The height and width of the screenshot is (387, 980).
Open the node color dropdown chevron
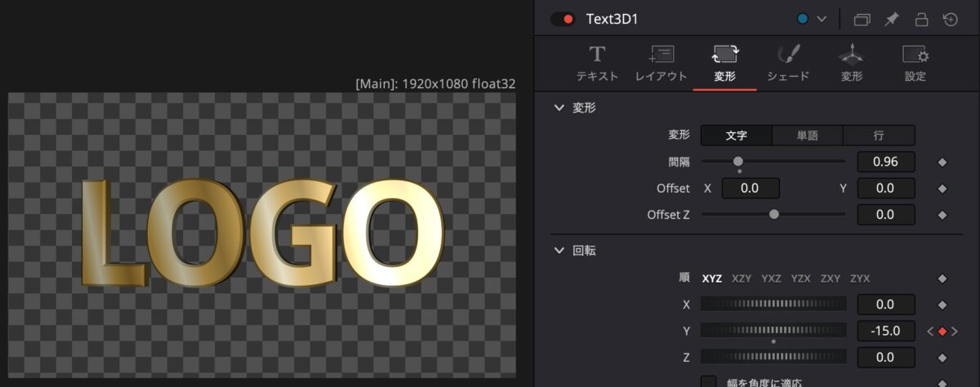[x=822, y=19]
